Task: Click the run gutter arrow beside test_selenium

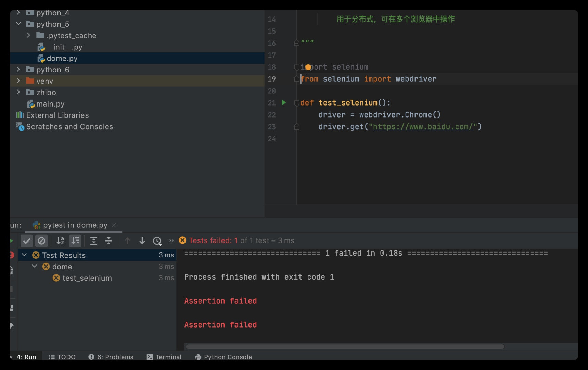Action: click(x=284, y=102)
